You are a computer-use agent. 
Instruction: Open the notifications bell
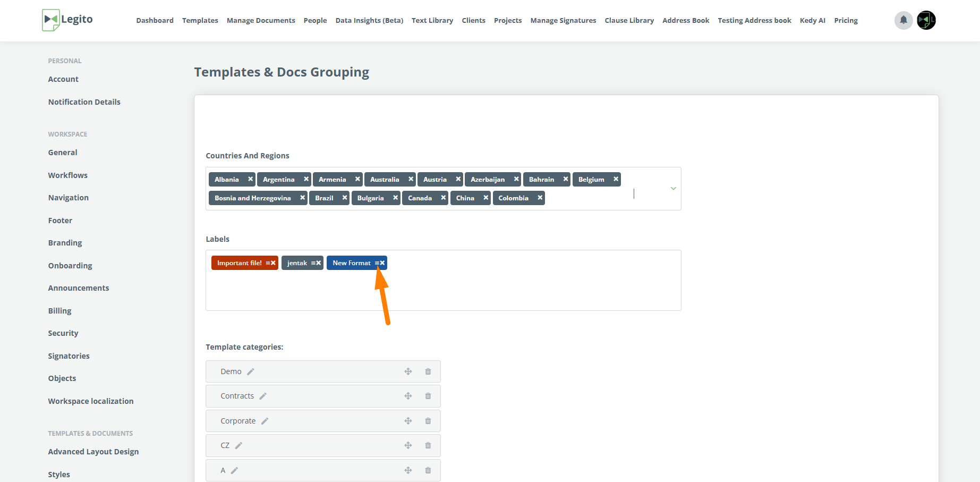(903, 20)
